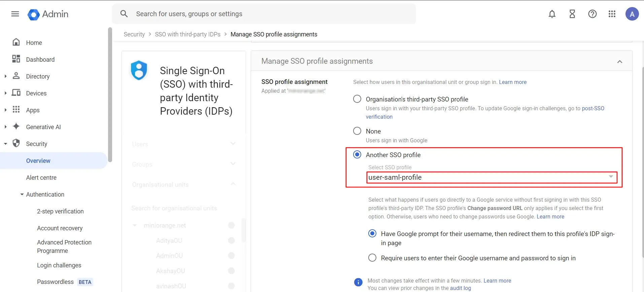Expand the Directory sidebar section
This screenshot has height=292, width=644.
5,76
